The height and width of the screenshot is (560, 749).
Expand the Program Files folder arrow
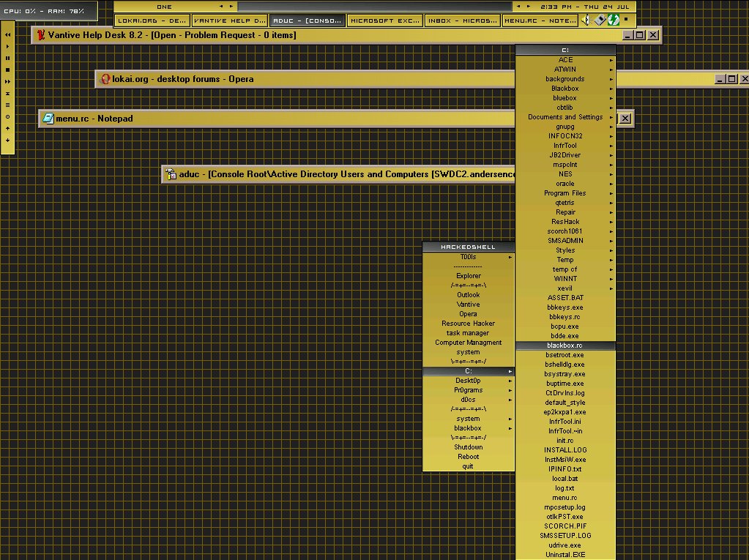tap(611, 193)
